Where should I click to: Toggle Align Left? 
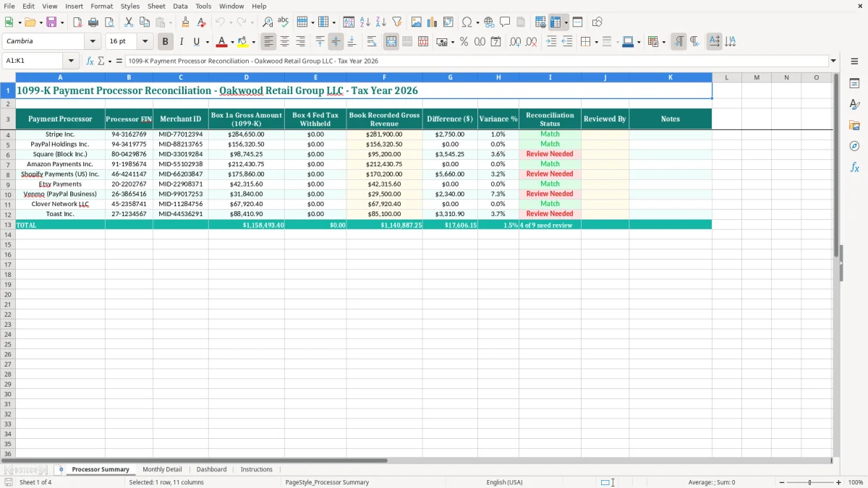269,42
